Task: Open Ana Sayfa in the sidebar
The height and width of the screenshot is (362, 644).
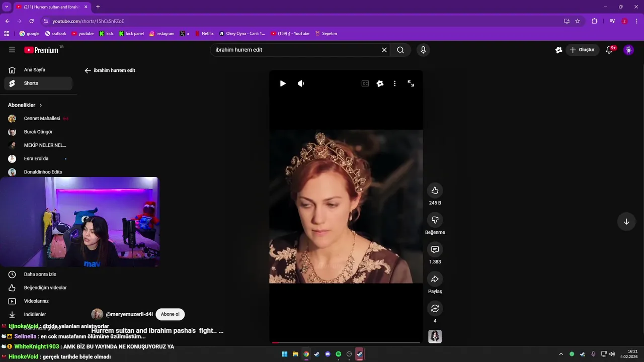Action: pos(38,70)
